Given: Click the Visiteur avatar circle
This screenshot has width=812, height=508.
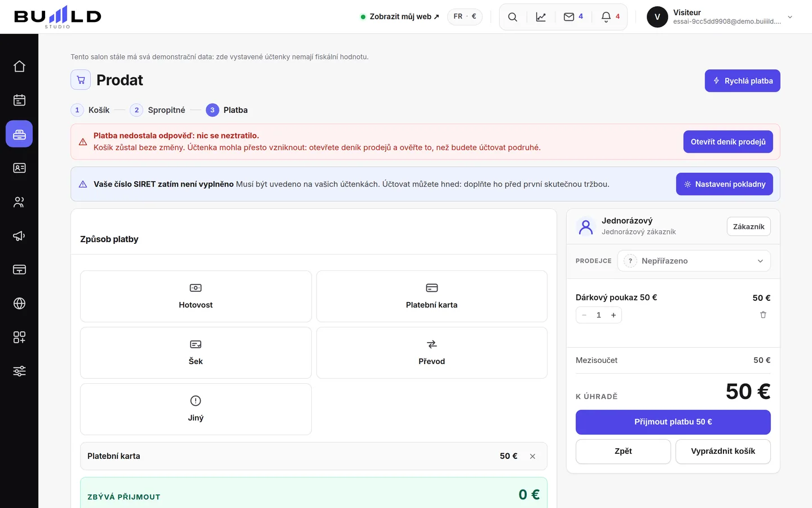Looking at the screenshot, I should click(657, 17).
